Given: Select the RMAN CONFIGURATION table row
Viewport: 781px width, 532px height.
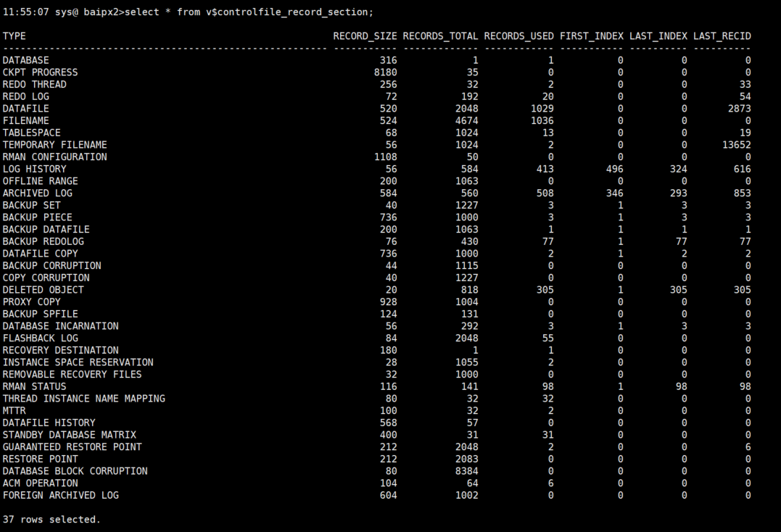Looking at the screenshot, I should [x=56, y=157].
